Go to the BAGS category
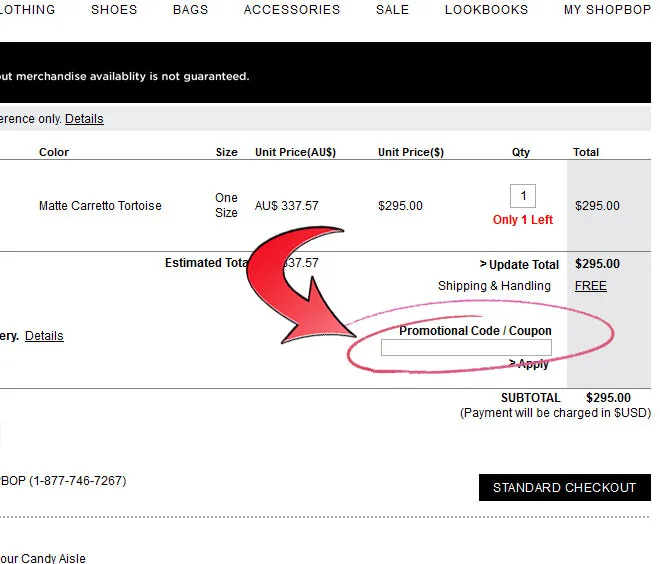The image size is (660, 564). pos(190,10)
